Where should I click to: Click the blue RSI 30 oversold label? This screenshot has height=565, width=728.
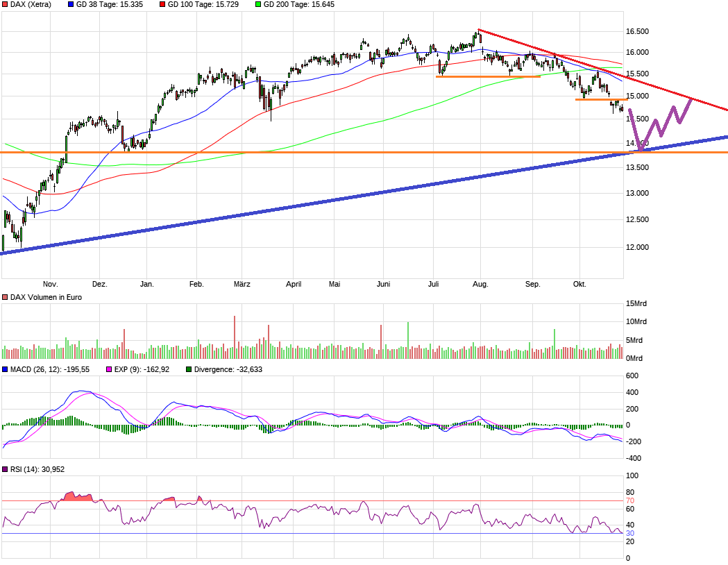click(x=630, y=534)
